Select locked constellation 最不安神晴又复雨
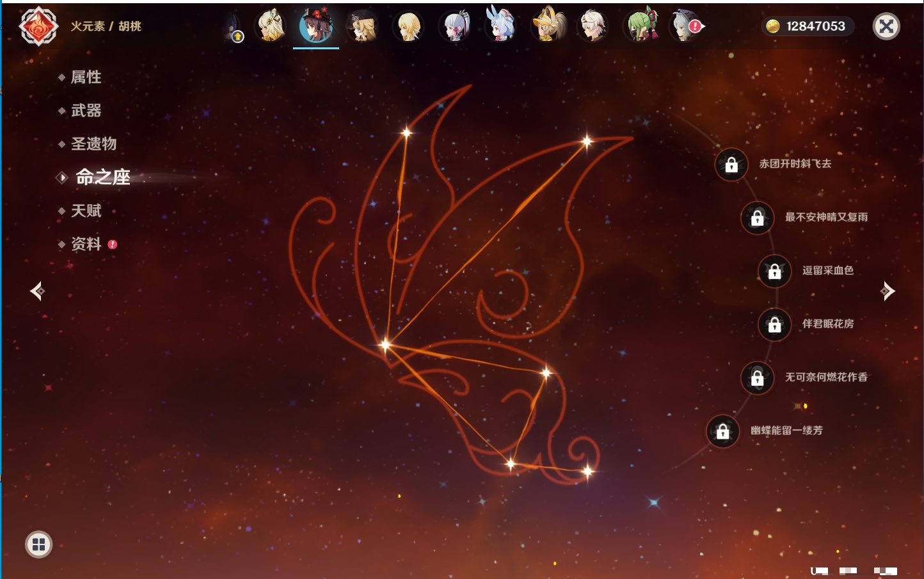924x579 pixels. 757,218
